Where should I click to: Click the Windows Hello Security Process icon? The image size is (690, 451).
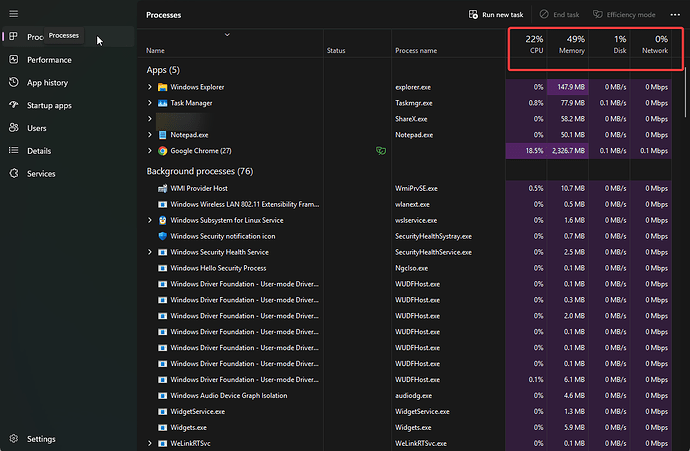[162, 268]
